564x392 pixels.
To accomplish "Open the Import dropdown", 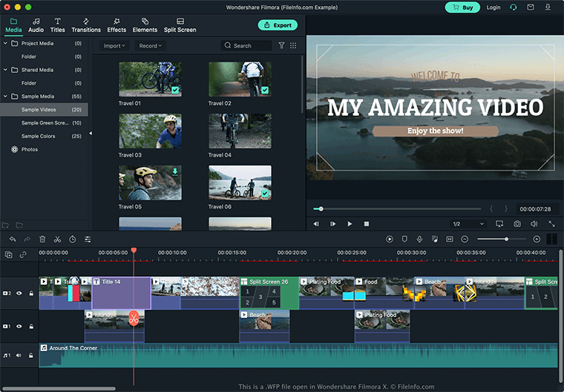I will tap(114, 46).
